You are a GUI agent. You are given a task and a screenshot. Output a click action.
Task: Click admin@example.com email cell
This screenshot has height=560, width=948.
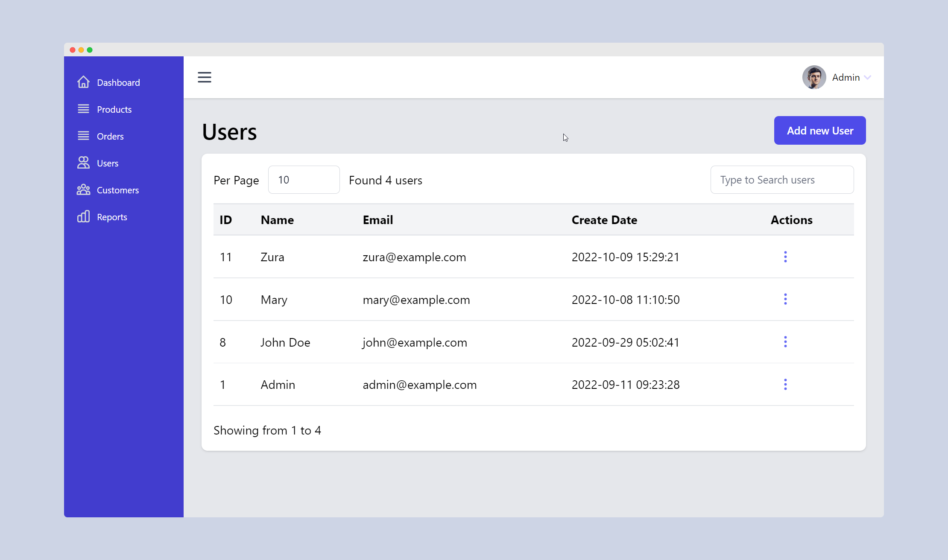[x=420, y=385]
